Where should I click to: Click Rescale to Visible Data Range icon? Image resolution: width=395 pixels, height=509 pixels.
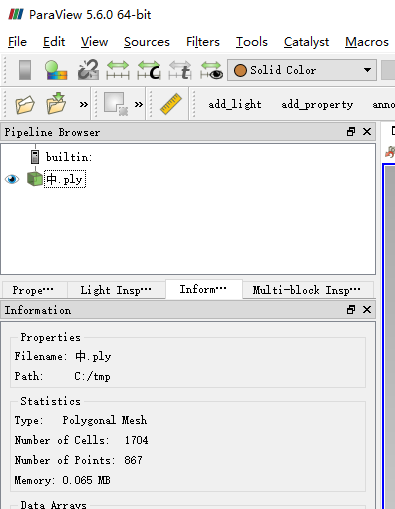click(211, 70)
